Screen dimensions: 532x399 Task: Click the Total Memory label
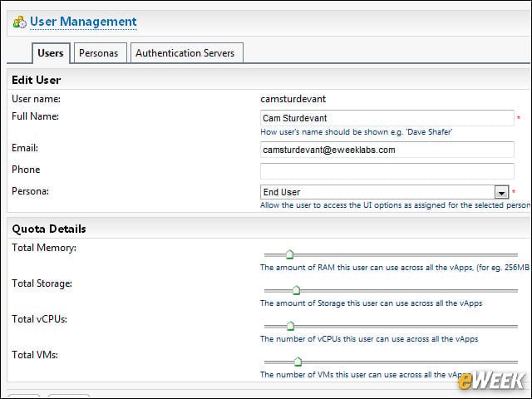[x=44, y=248]
